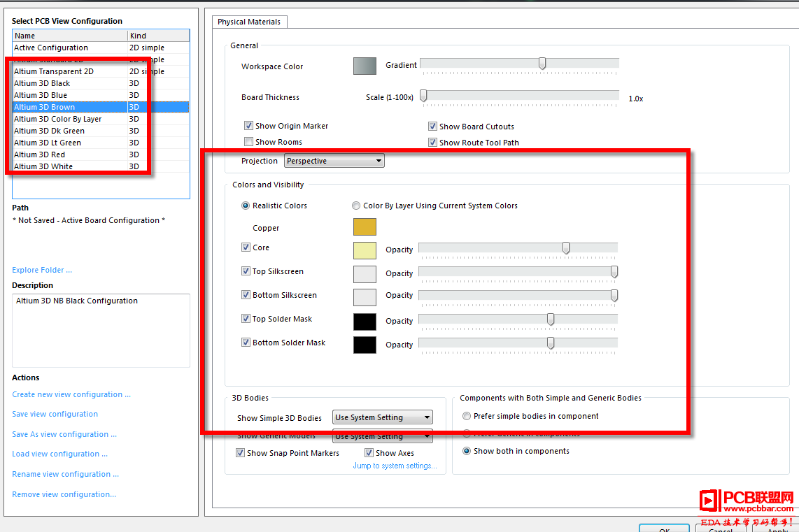This screenshot has width=799, height=532.
Task: Select Show both in components radio button
Action: point(466,451)
